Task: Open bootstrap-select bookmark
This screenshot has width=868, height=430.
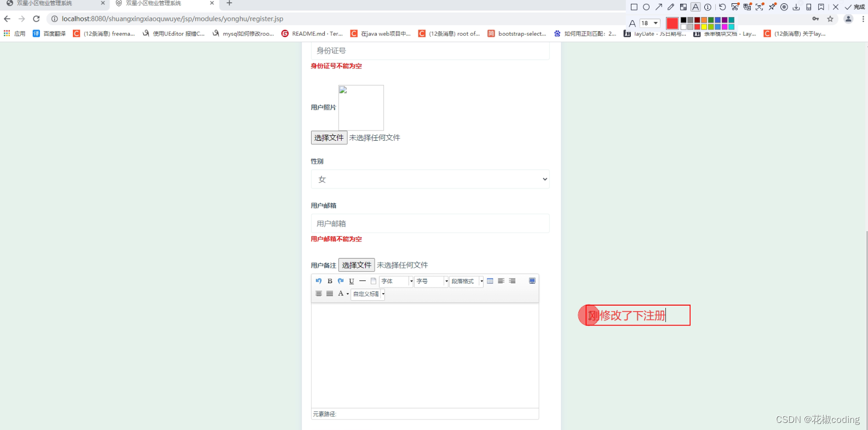Action: coord(517,33)
